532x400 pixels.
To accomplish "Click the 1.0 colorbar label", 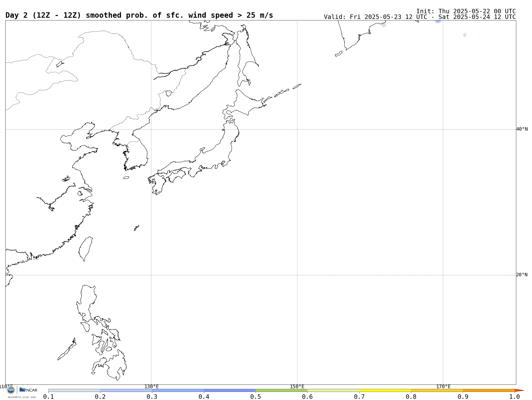I will [515, 397].
